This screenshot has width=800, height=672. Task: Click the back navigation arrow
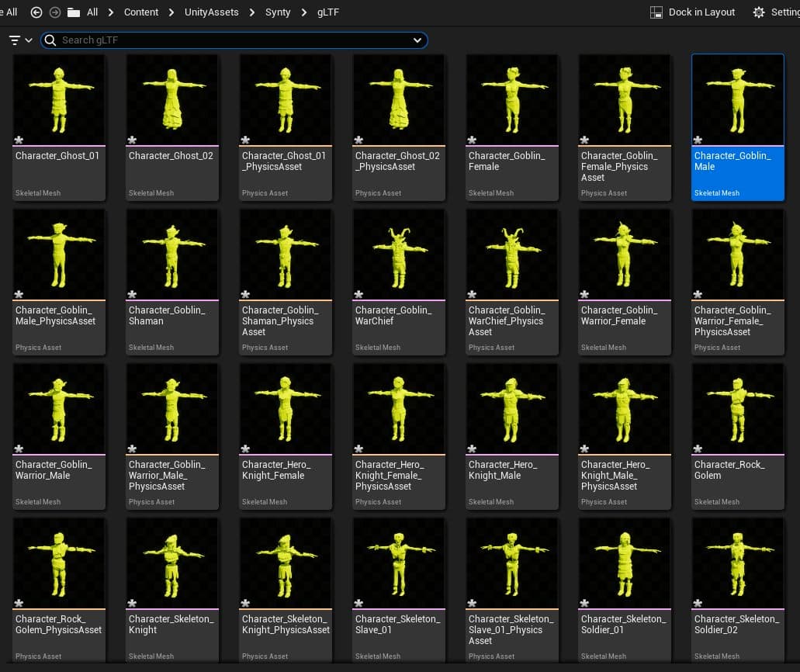tap(36, 12)
